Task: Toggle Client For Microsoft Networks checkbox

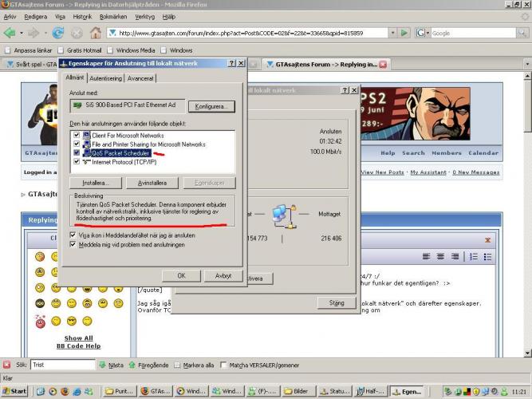Action: coord(77,136)
